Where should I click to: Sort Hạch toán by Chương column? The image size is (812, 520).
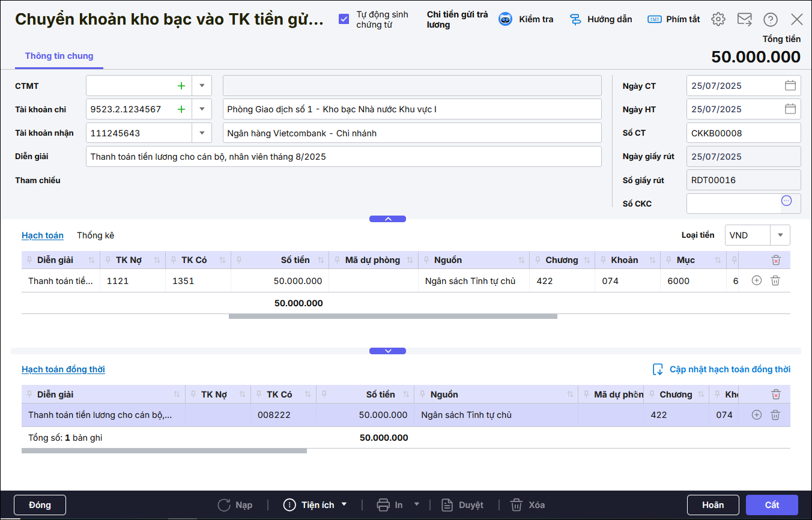pos(587,260)
